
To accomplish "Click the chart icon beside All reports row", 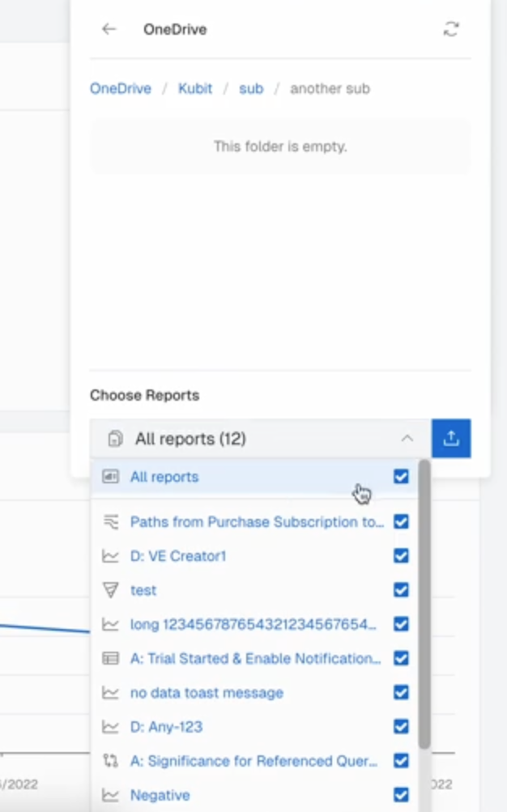I will tap(110, 476).
